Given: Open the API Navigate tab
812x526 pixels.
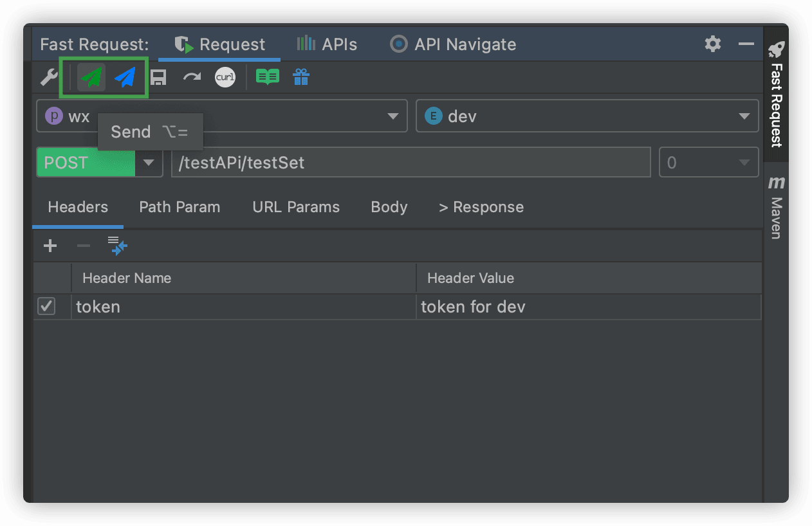Looking at the screenshot, I should [453, 44].
